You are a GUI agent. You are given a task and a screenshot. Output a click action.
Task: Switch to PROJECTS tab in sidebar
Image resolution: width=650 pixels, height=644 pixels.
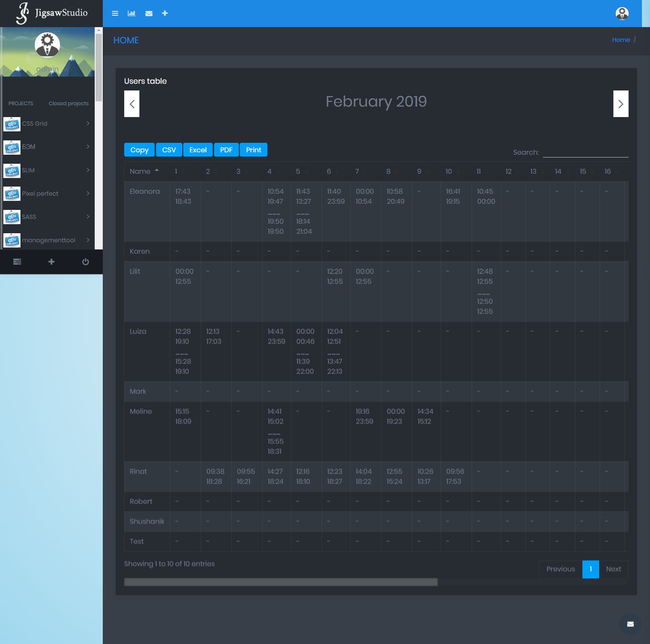coord(21,103)
